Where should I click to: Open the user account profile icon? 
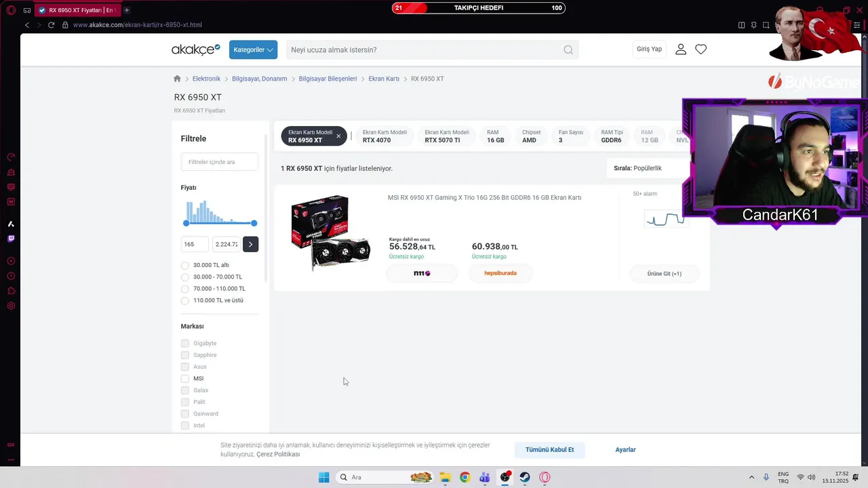coord(681,49)
